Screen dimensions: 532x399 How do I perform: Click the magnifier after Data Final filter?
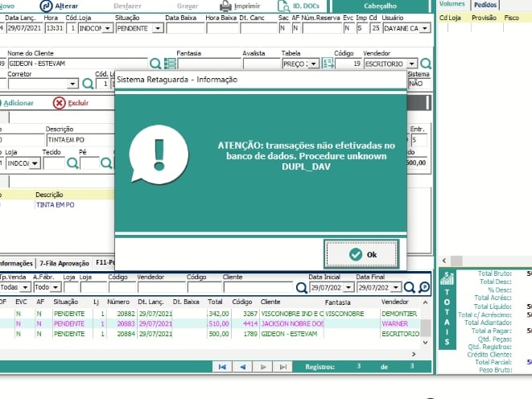tap(410, 287)
